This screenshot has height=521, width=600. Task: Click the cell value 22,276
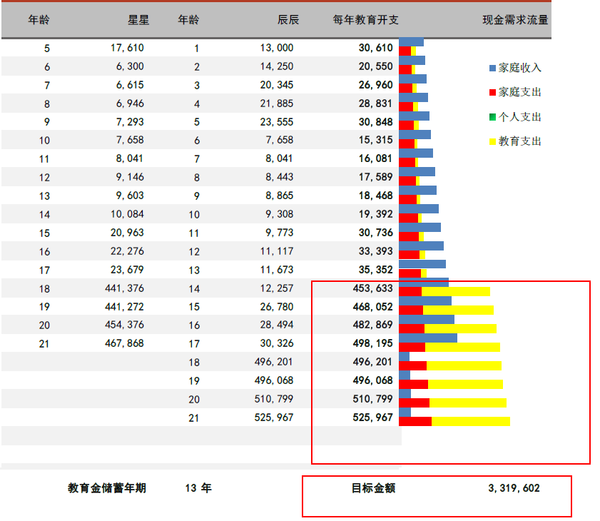(x=127, y=251)
